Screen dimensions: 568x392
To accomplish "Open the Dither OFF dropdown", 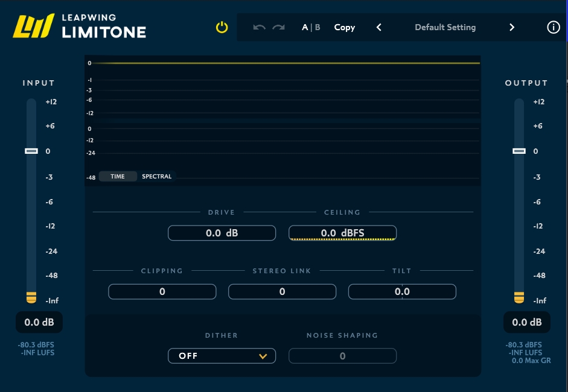I will click(222, 356).
